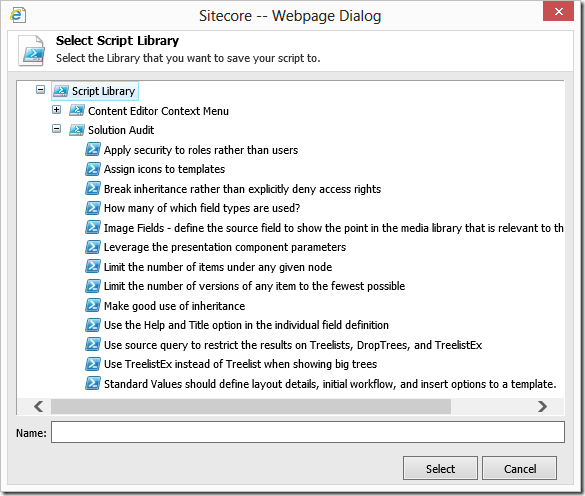Click icon beside Image Fields script
This screenshot has width=585, height=496.
click(93, 227)
